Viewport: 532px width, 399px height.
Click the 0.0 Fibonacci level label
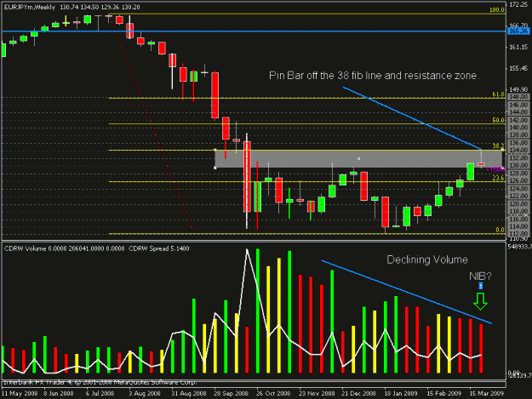coord(500,230)
